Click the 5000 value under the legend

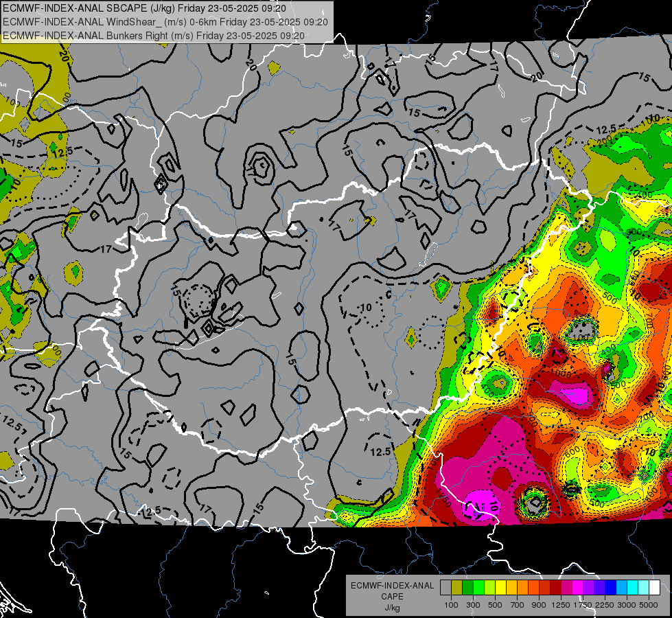[649, 605]
